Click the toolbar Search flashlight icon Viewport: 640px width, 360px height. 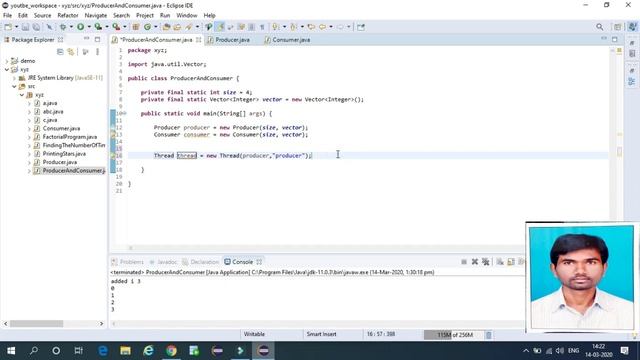pos(189,27)
